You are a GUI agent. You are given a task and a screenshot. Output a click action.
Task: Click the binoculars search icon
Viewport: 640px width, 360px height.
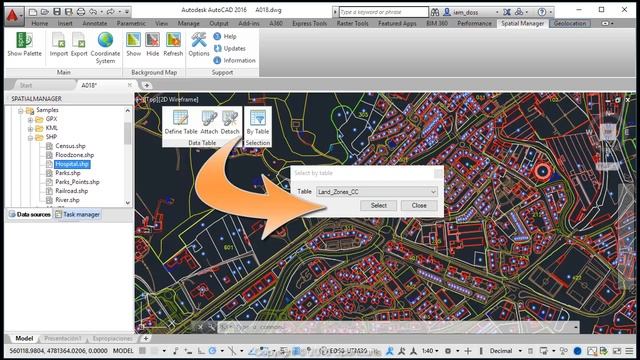[x=435, y=12]
